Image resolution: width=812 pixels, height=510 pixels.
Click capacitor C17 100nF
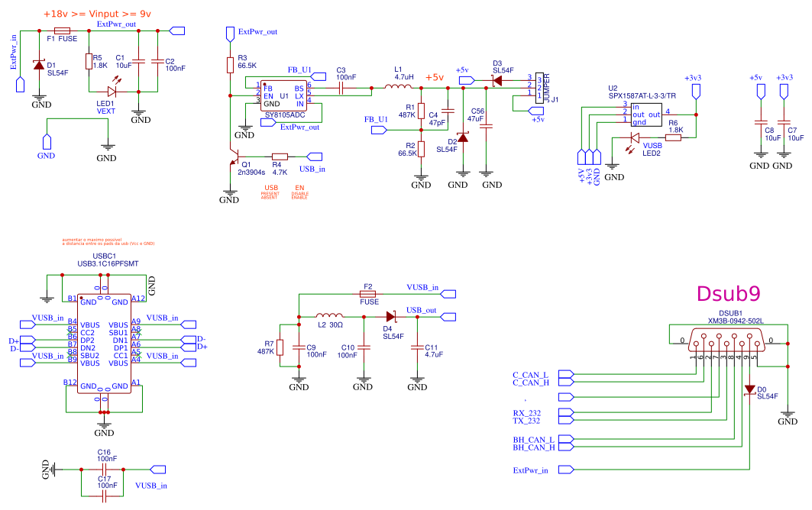pyautogui.click(x=104, y=496)
